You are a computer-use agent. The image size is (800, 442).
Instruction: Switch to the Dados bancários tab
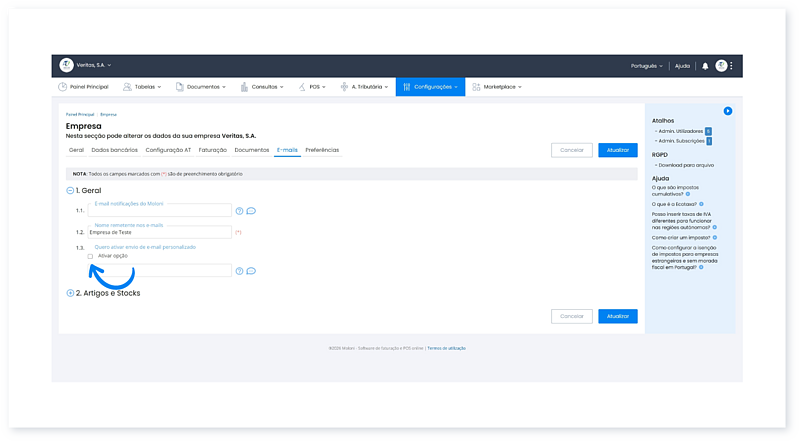pos(115,150)
